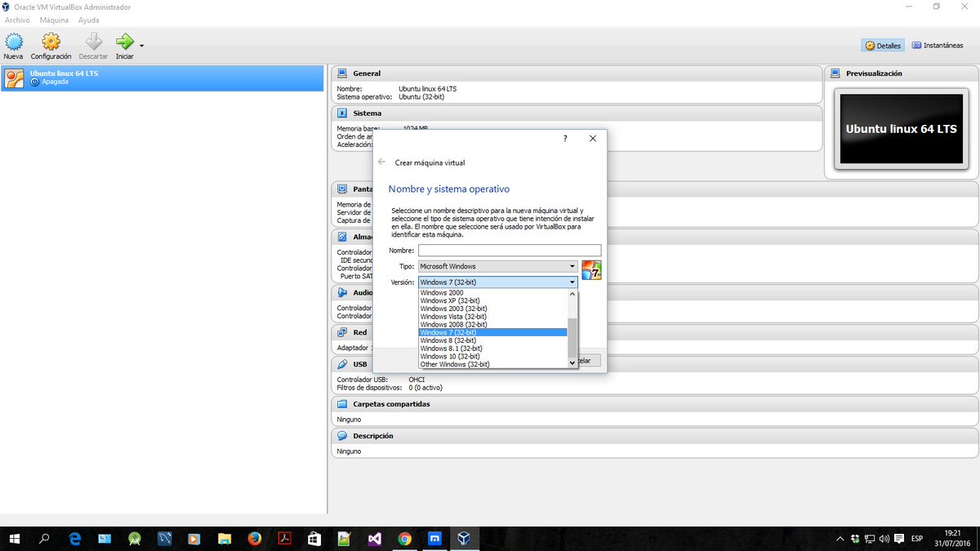Screen dimensions: 980x551
Task: Click the Red section network icon
Action: click(342, 332)
